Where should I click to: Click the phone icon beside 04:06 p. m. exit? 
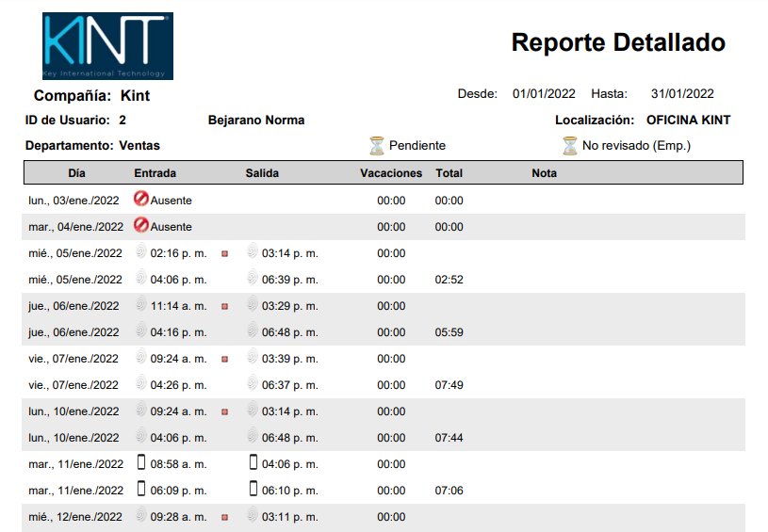(253, 463)
